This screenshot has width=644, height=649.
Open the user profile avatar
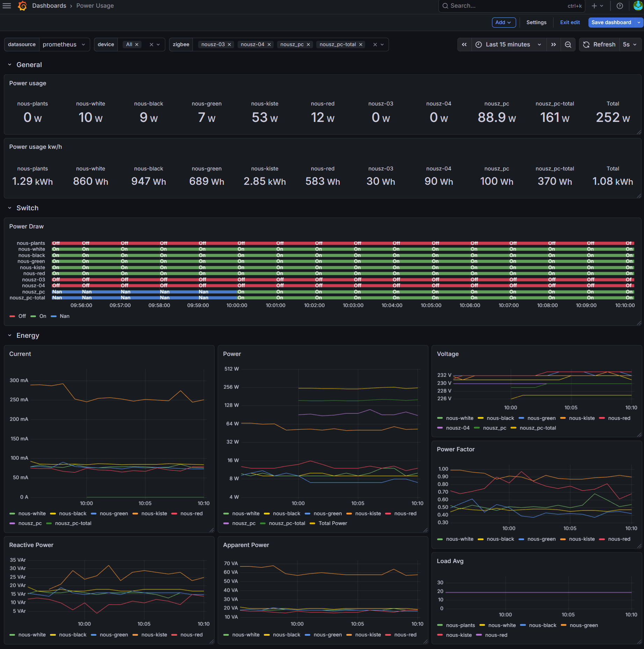click(638, 6)
